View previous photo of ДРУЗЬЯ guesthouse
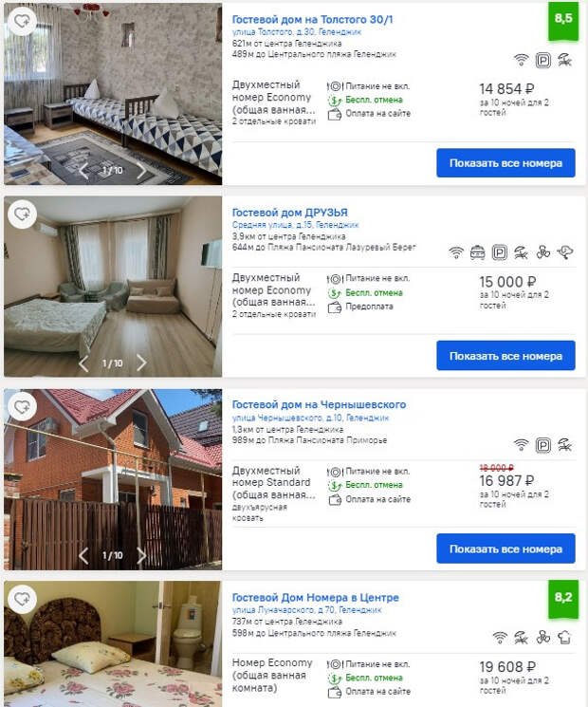Viewport: 588px width, 707px height. pos(83,363)
